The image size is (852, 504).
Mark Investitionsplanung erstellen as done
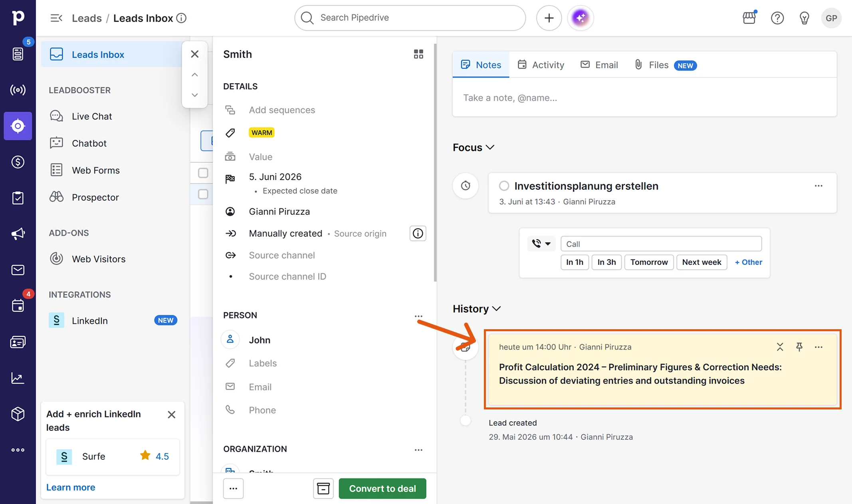coord(504,186)
